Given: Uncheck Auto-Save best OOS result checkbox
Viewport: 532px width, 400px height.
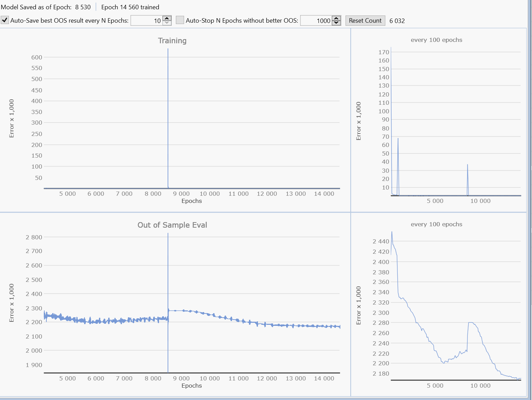Looking at the screenshot, I should (5, 20).
